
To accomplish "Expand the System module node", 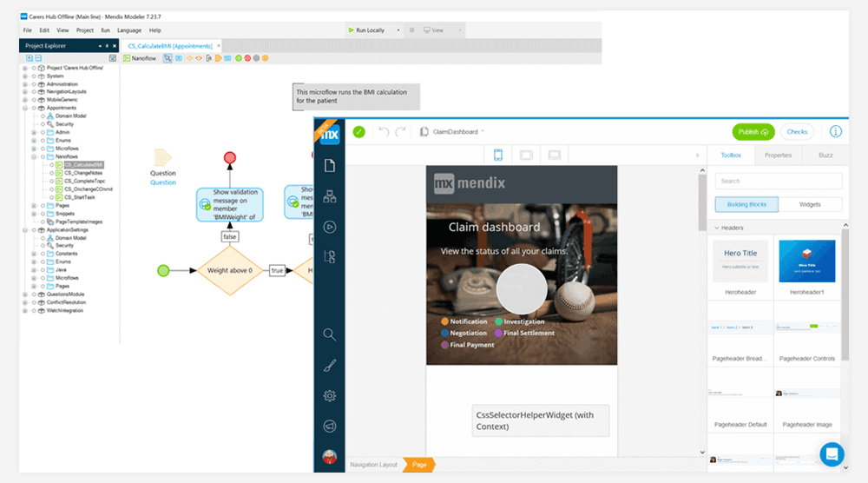I will click(x=25, y=76).
